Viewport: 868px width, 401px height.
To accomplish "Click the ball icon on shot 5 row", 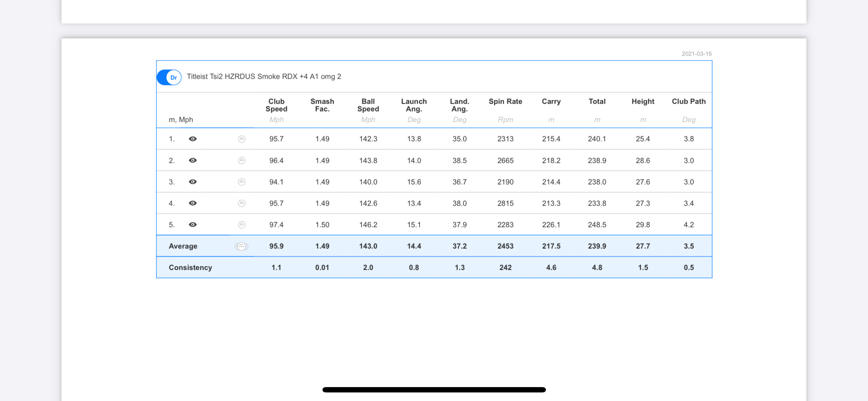I will 242,224.
